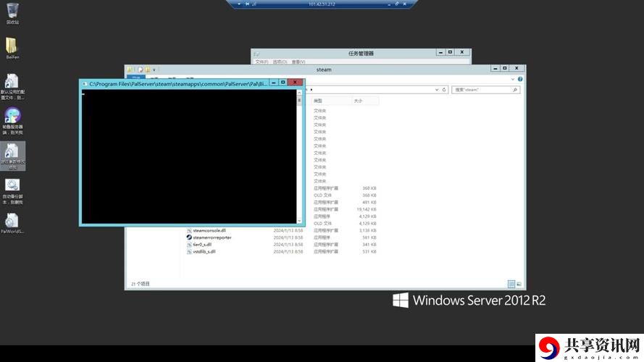Click the PalServer console window title text
This screenshot has width=644, height=362.
point(178,84)
